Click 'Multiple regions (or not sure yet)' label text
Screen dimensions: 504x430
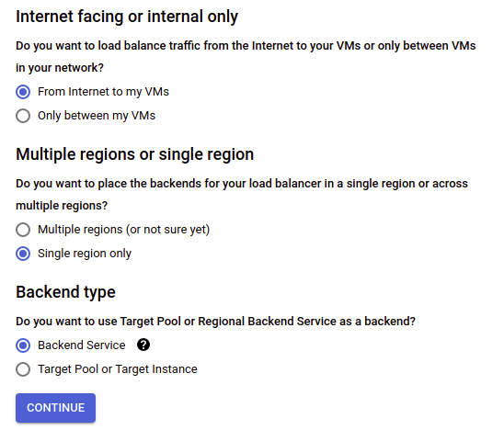(x=124, y=230)
